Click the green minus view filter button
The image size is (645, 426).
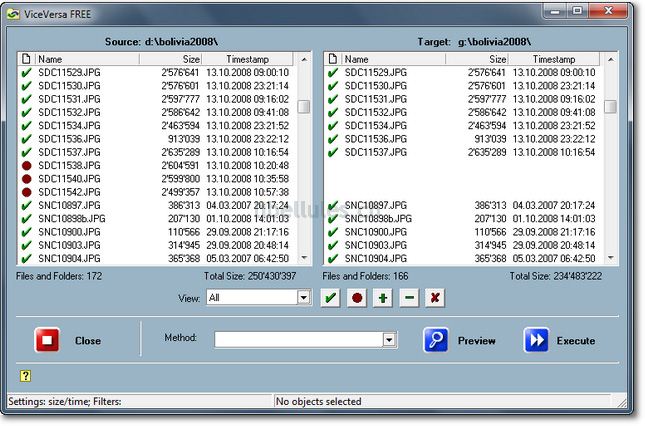coord(409,298)
